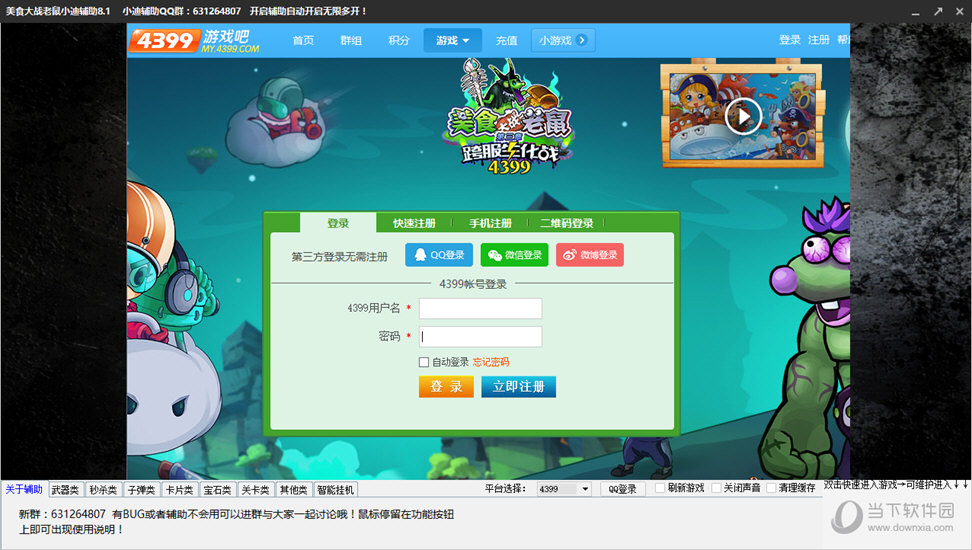Viewport: 972px width, 550px height.
Task: Click the restore window arrow icon
Action: (938, 11)
